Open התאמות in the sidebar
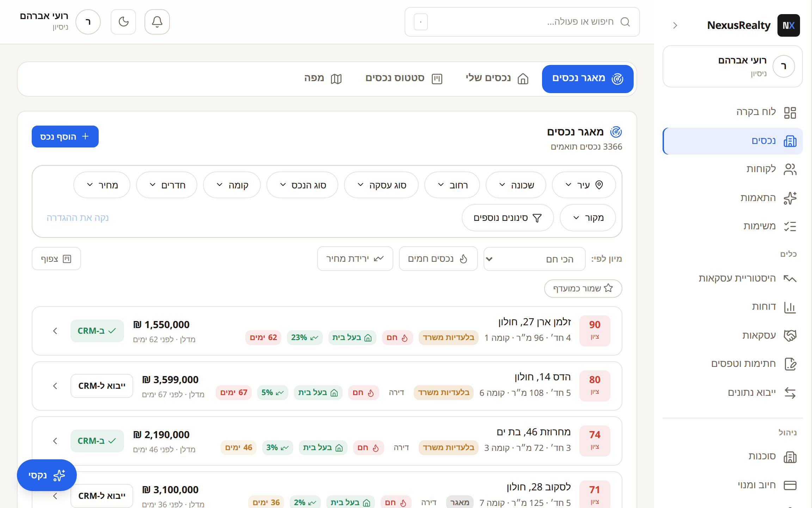The height and width of the screenshot is (508, 812). pos(733,198)
